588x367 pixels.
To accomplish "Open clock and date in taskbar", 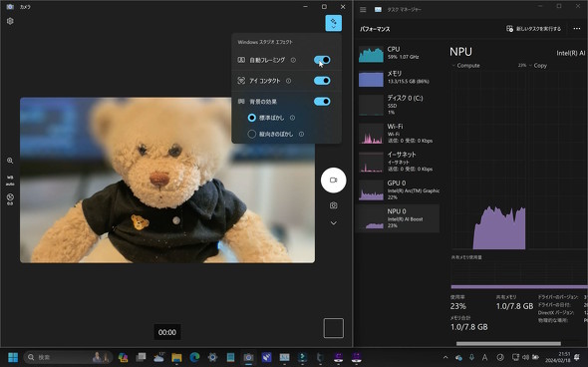I will [558, 357].
